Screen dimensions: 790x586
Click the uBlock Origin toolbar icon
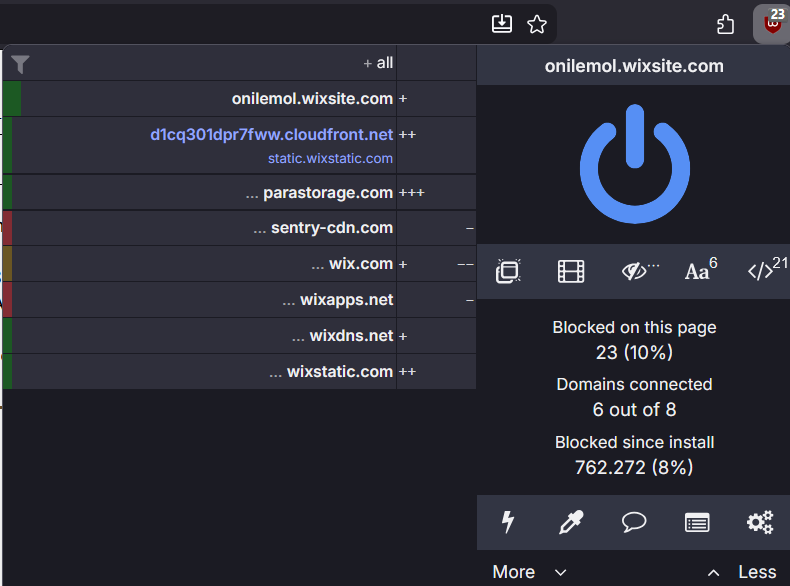tap(772, 23)
